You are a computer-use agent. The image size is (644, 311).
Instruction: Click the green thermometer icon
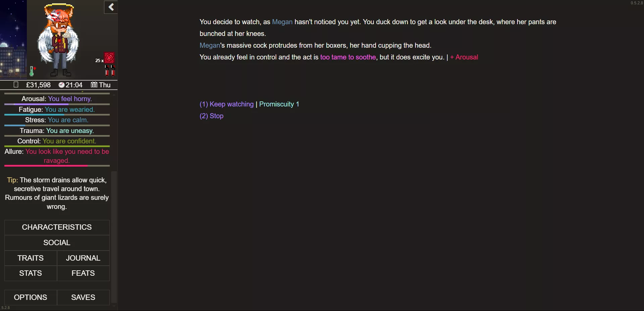point(32,71)
